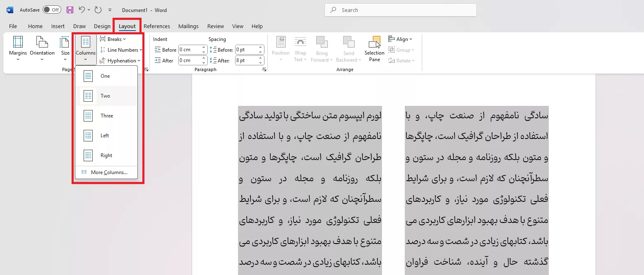Open the Review tab
This screenshot has height=275, width=644.
pos(216,26)
